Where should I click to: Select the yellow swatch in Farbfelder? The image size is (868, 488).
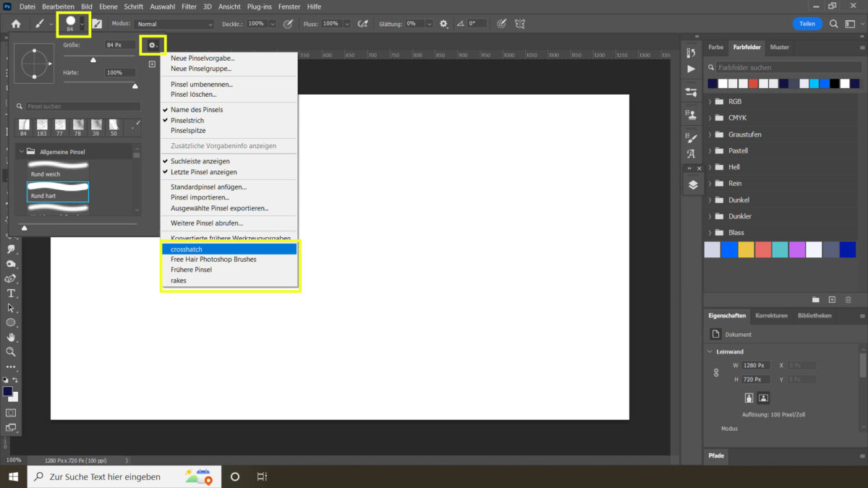(746, 249)
